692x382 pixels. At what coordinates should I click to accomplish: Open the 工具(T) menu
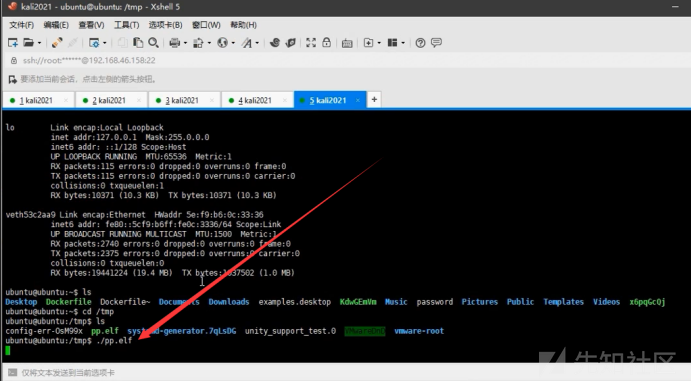(126, 25)
